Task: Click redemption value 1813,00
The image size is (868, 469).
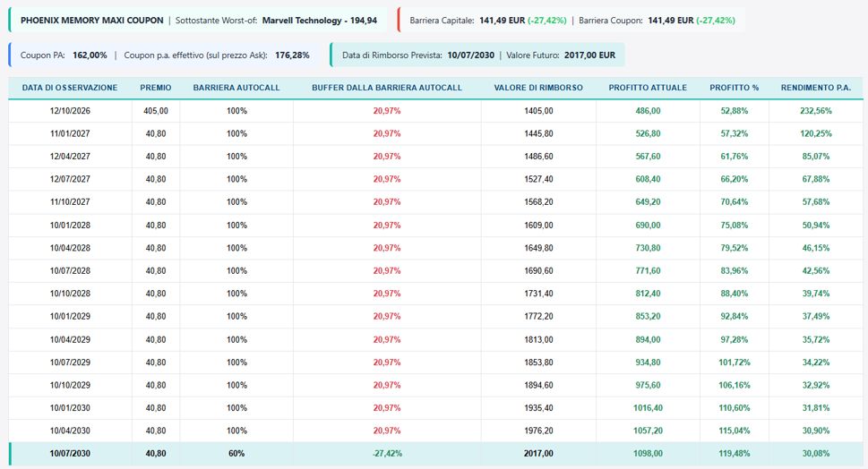Action: [x=538, y=339]
